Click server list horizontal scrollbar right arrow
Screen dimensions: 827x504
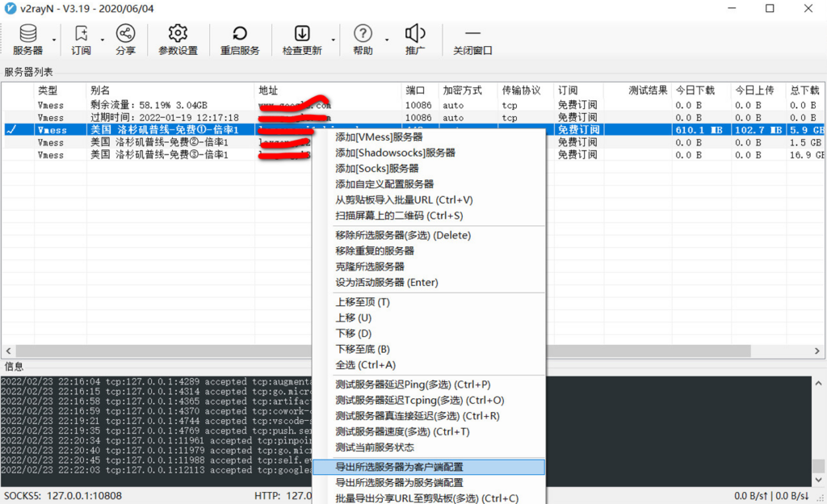(817, 351)
